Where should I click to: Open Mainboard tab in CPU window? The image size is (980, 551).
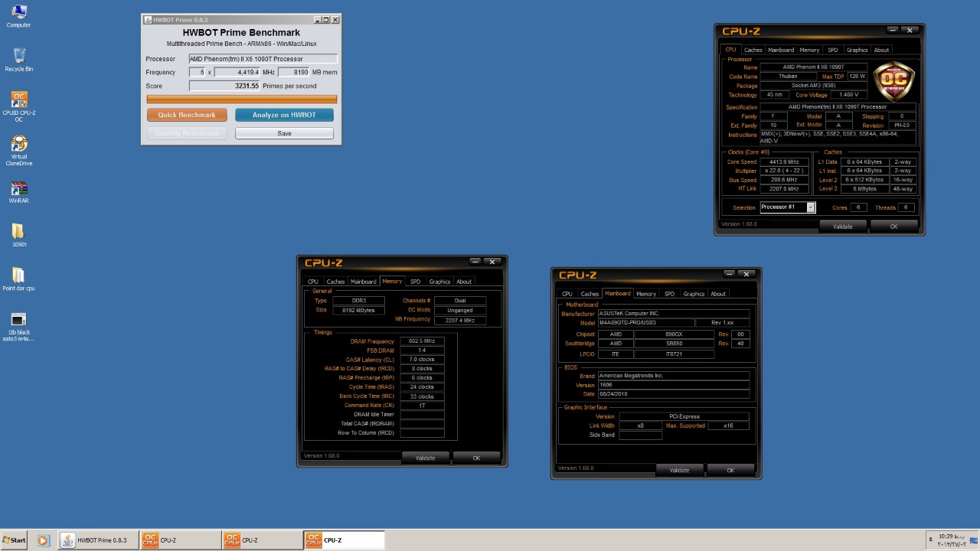(x=781, y=50)
